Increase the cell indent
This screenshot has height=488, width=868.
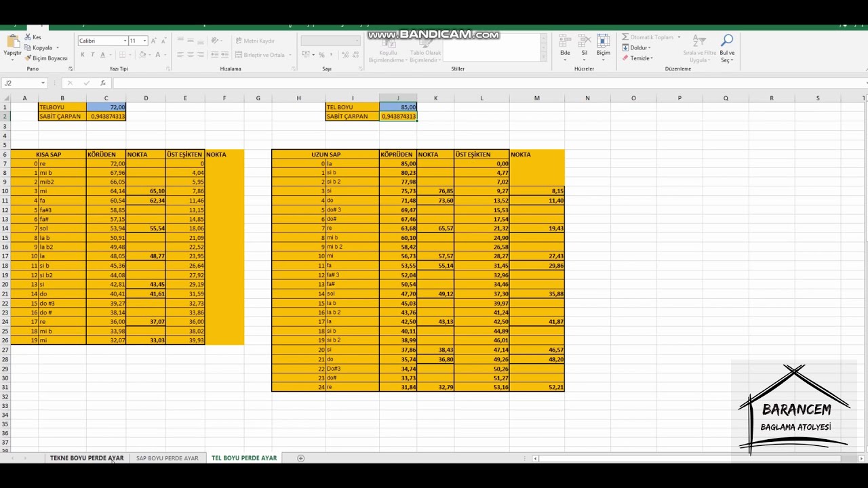coord(224,55)
